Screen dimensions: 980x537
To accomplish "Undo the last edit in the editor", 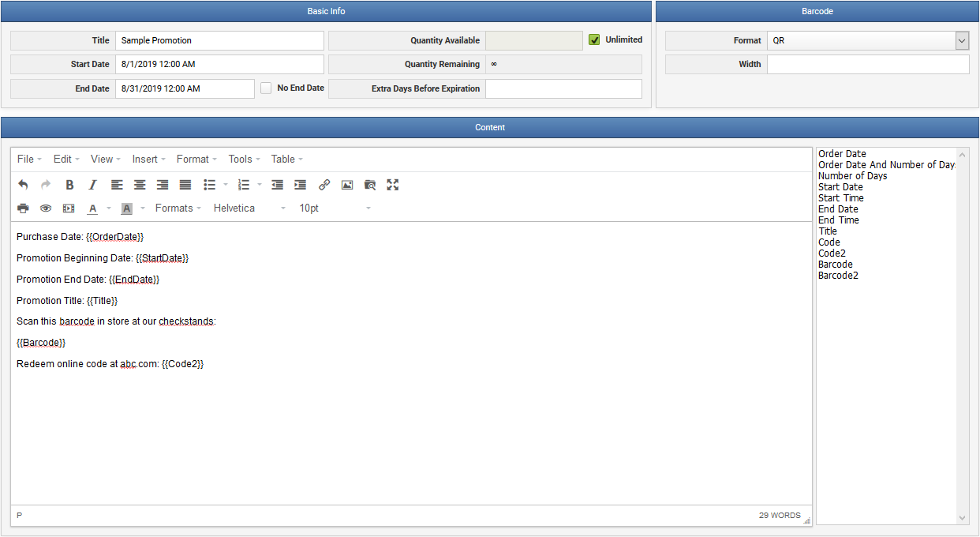I will click(x=23, y=185).
